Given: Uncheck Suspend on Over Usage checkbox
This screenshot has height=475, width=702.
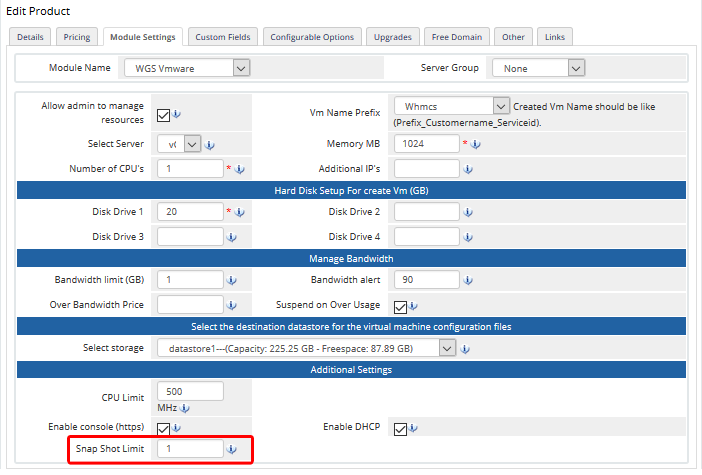Looking at the screenshot, I should click(x=400, y=306).
